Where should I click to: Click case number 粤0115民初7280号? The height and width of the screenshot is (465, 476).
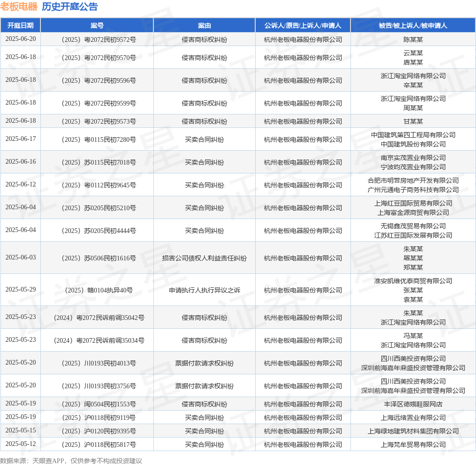(x=99, y=139)
